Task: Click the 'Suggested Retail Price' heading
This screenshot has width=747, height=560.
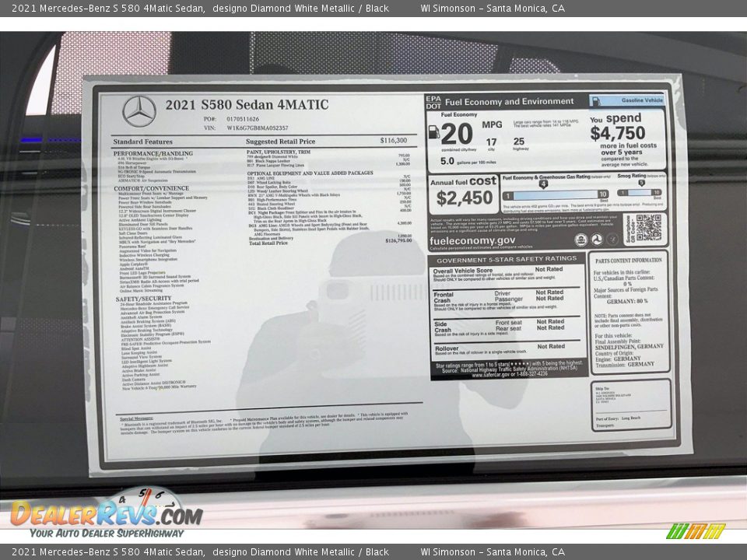Action: pos(280,142)
